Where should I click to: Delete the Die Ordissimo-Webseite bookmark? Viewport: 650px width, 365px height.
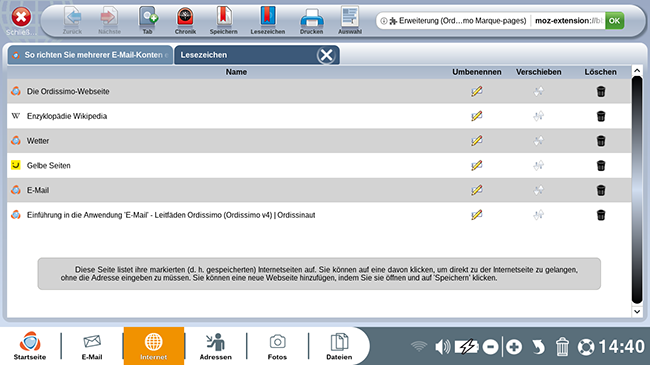[601, 91]
